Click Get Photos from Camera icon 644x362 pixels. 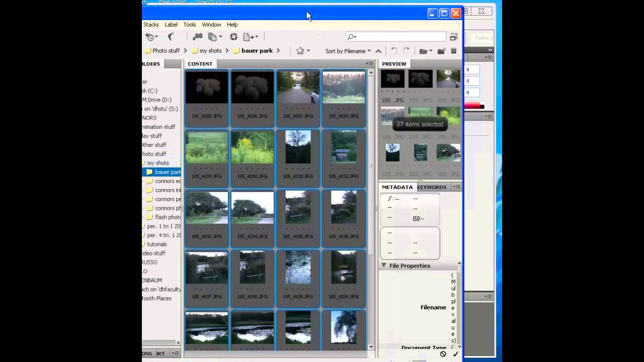198,37
